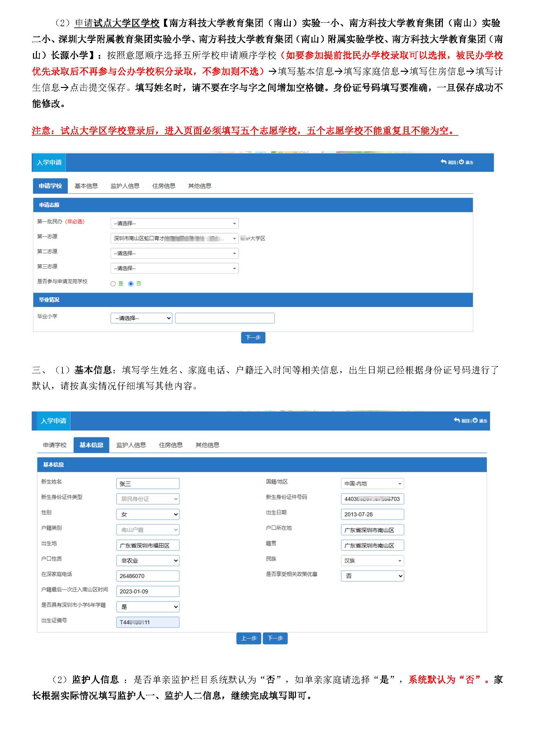The image size is (535, 756).
Task: Switch to 其他信息 tab above 新生姓名 form
Action: pos(208,445)
